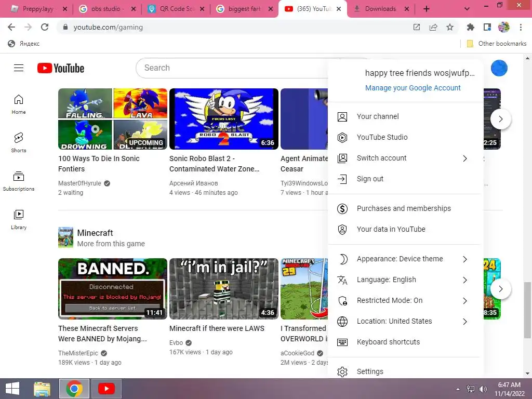Click YouTube app icon in taskbar
Screen dimensions: 532x399
106,389
